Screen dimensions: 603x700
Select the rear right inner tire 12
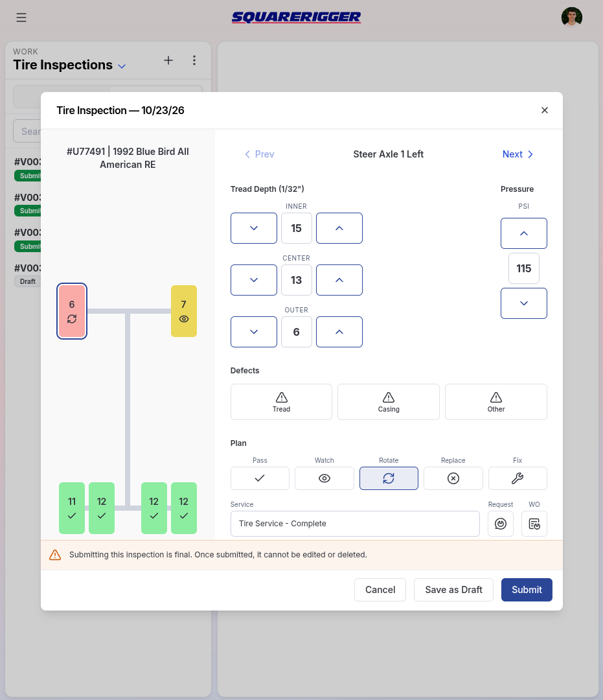154,508
